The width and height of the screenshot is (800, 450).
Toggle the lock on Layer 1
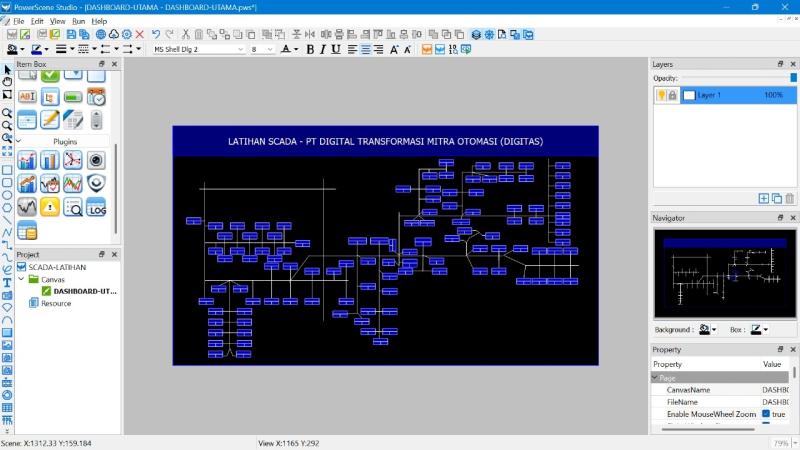point(673,95)
